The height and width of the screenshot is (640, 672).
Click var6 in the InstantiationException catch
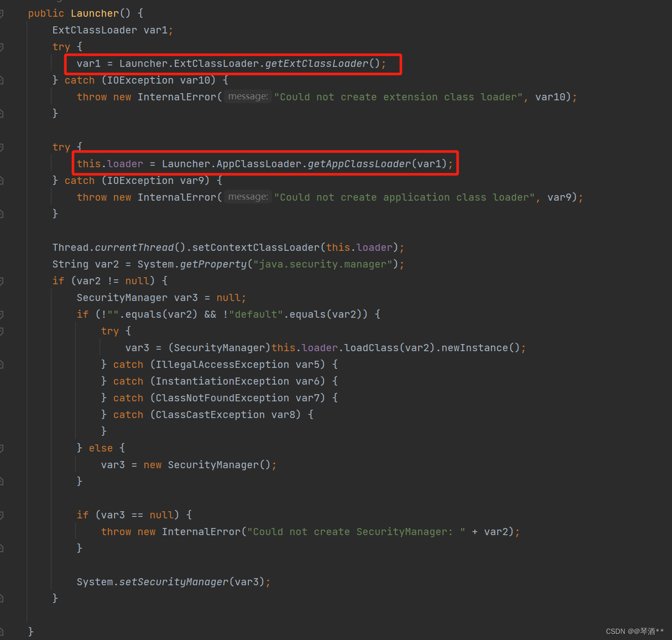[x=308, y=382]
